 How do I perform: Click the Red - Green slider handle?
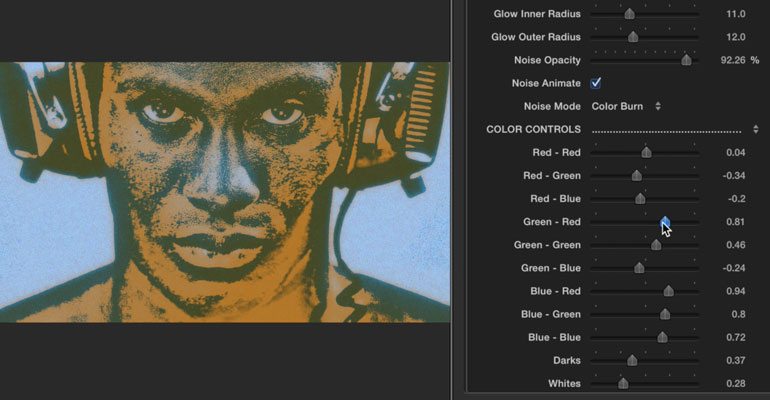(637, 176)
